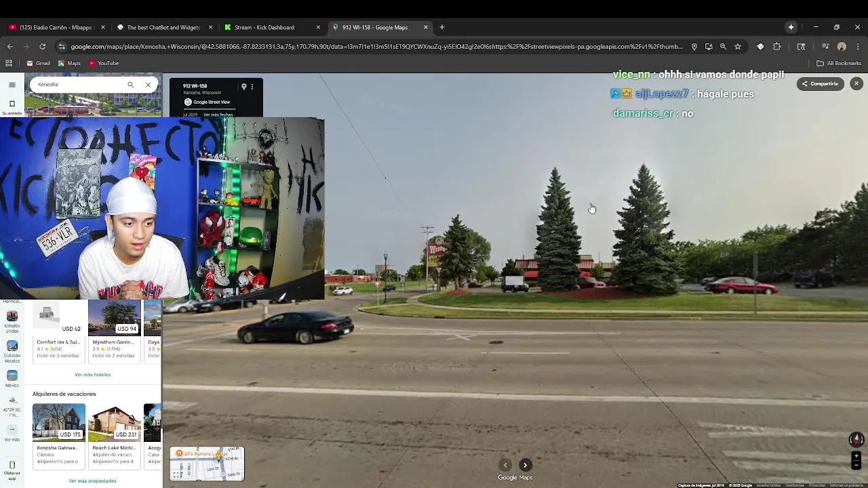
Task: Zoom out Street View with minus
Action: [x=856, y=465]
